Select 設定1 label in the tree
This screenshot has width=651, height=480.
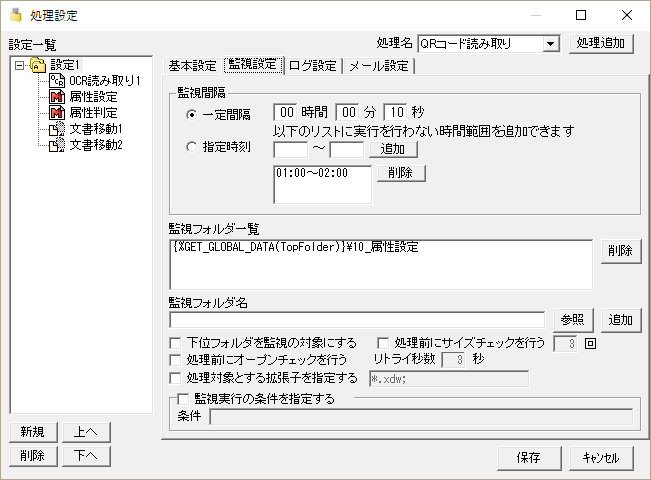(65, 65)
